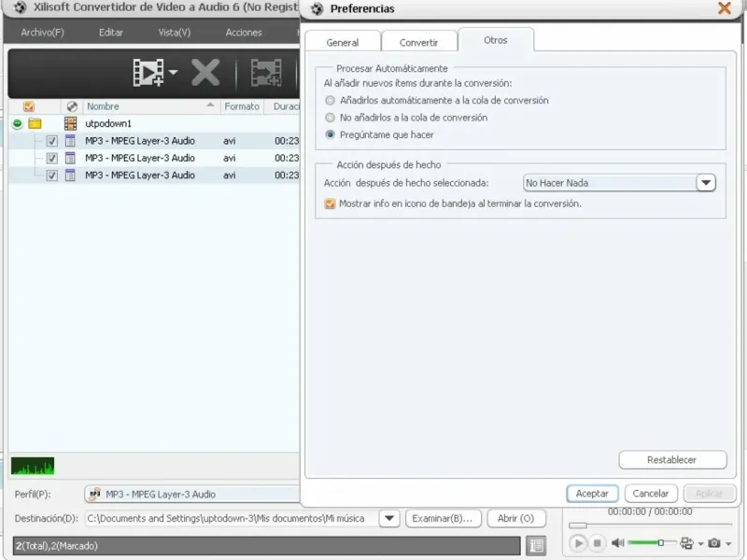Click the Formato column header

pos(242,106)
